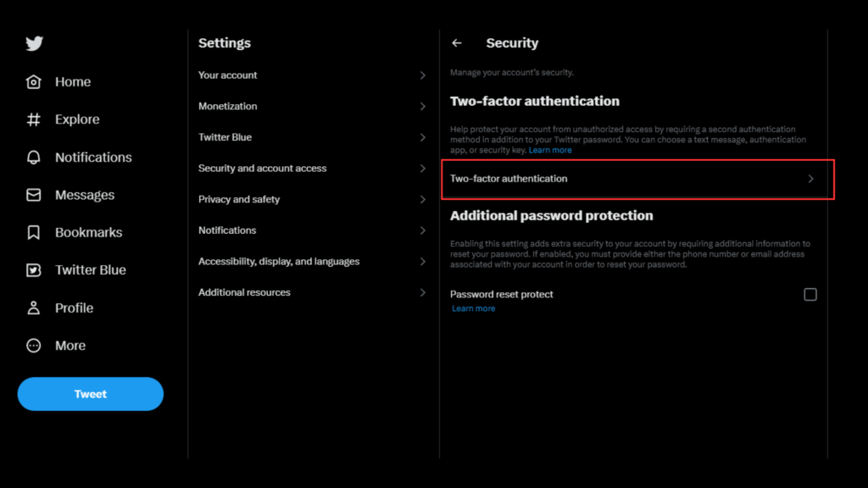
Task: Open Accessibility, display, and languages
Action: point(279,262)
